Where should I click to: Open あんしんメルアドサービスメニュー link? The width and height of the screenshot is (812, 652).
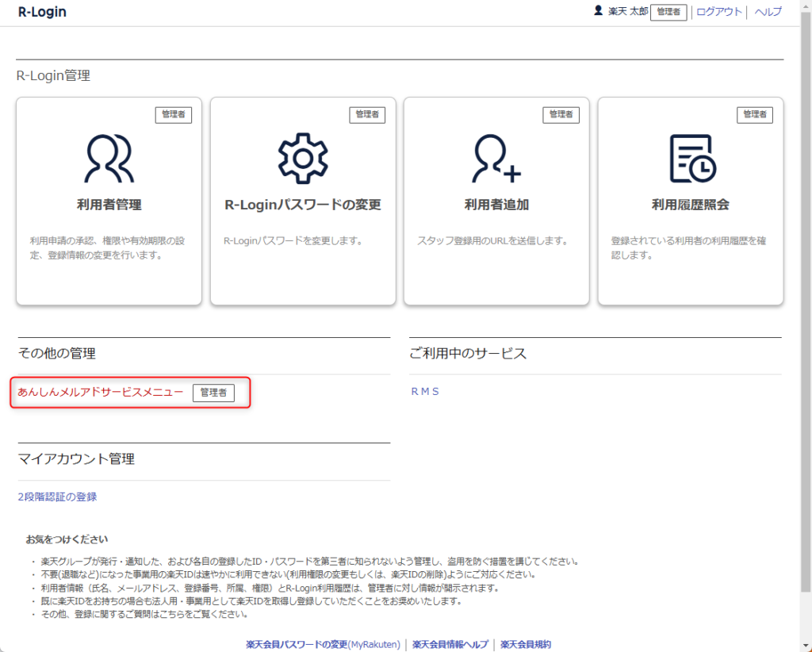click(x=101, y=393)
